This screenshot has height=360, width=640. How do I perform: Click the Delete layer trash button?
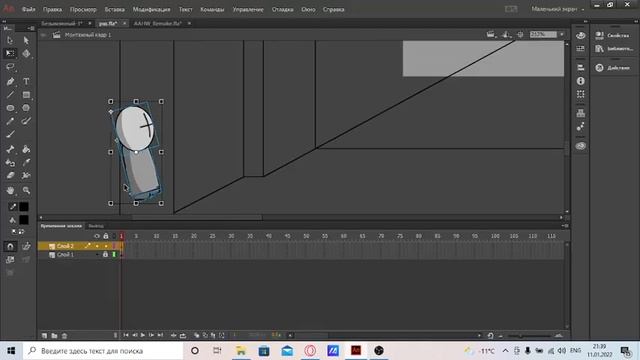coord(64,336)
